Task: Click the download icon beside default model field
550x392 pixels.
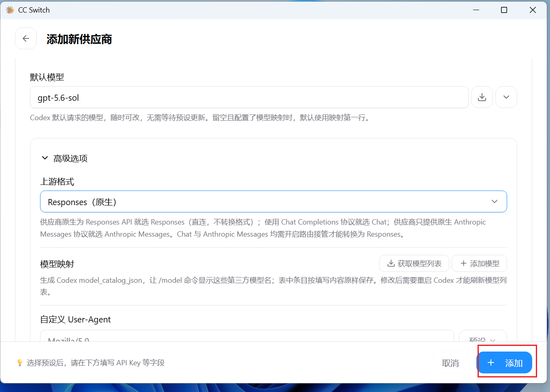Action: [x=482, y=97]
